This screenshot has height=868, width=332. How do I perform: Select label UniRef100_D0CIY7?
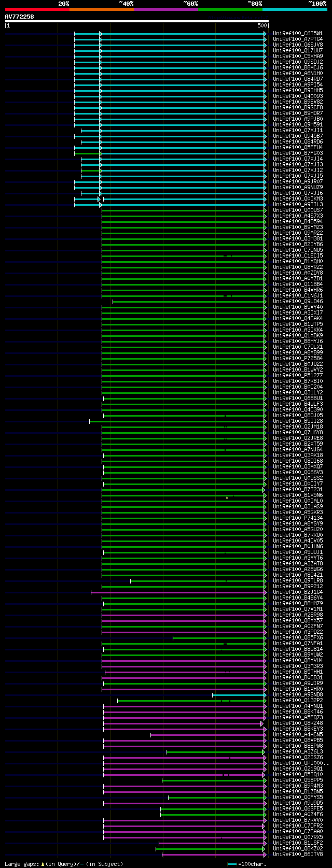tap(298, 483)
